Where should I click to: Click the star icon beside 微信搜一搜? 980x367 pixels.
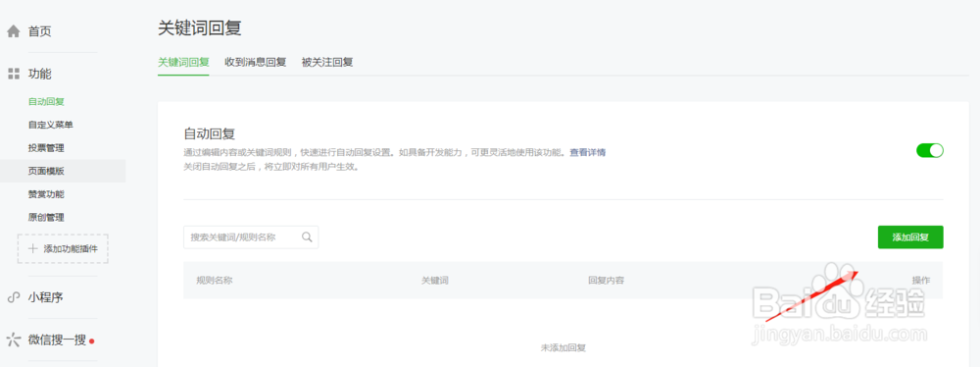[x=13, y=341]
